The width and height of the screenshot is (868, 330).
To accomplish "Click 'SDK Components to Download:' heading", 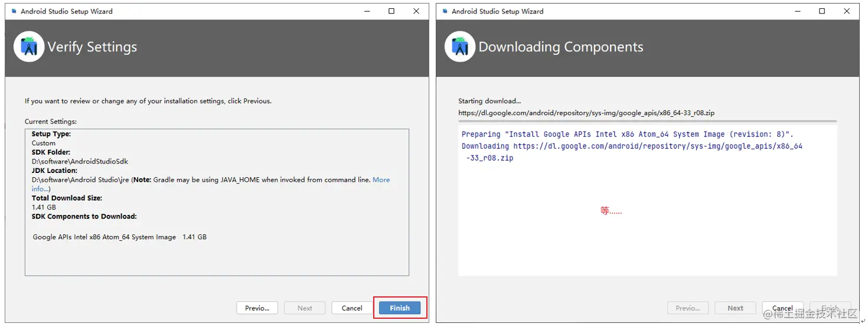I will [84, 217].
